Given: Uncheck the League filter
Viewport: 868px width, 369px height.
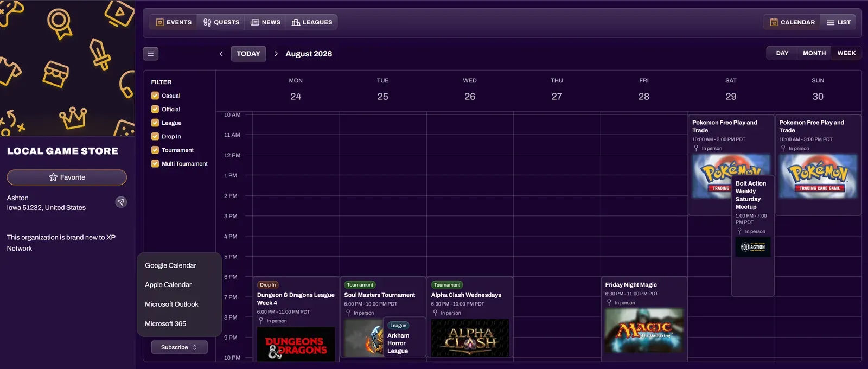Looking at the screenshot, I should tap(155, 123).
